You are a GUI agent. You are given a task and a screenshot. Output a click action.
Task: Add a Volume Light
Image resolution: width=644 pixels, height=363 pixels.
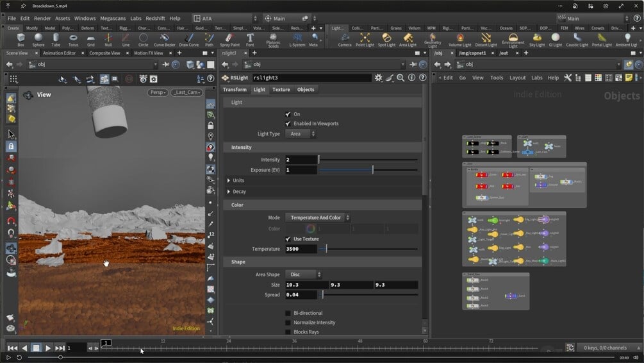[459, 40]
